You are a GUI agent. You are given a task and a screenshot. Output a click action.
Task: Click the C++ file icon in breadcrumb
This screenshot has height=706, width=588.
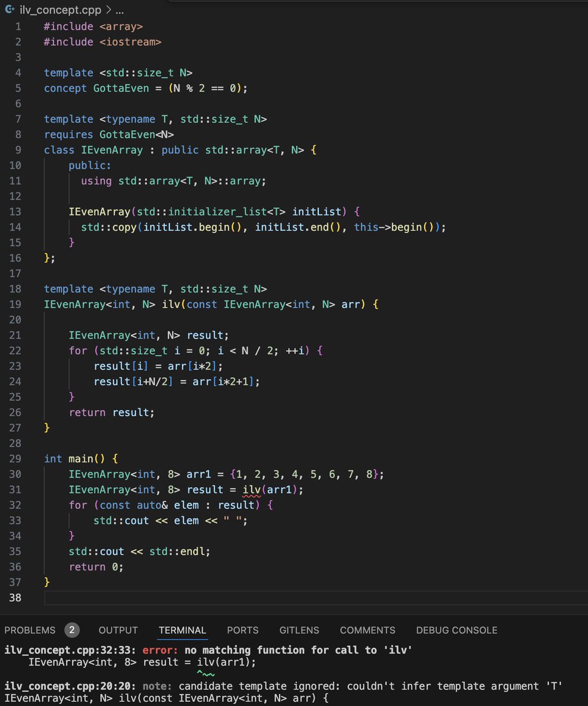[10, 9]
